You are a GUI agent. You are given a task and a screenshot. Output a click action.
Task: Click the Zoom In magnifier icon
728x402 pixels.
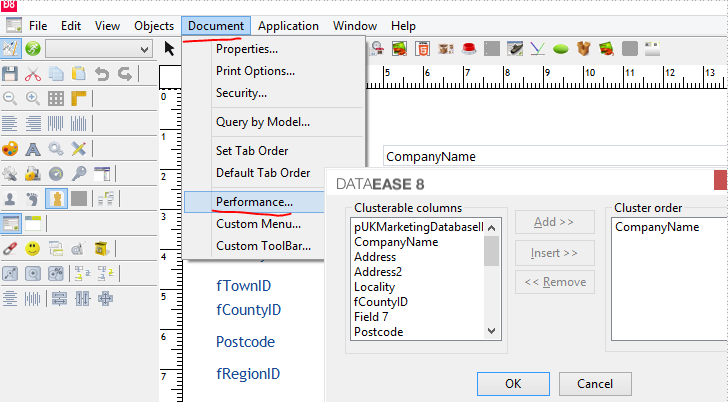[x=33, y=98]
